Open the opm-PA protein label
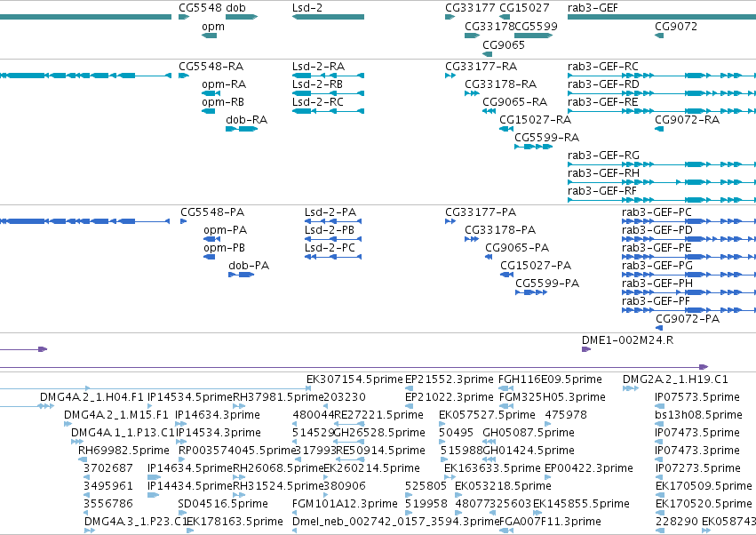This screenshot has width=756, height=535. (225, 229)
